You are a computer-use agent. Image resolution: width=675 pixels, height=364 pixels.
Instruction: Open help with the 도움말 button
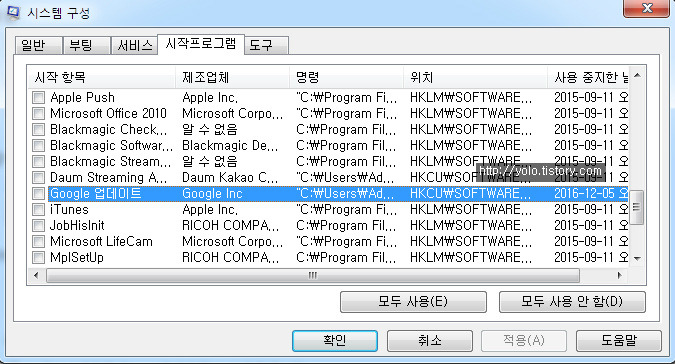click(619, 341)
